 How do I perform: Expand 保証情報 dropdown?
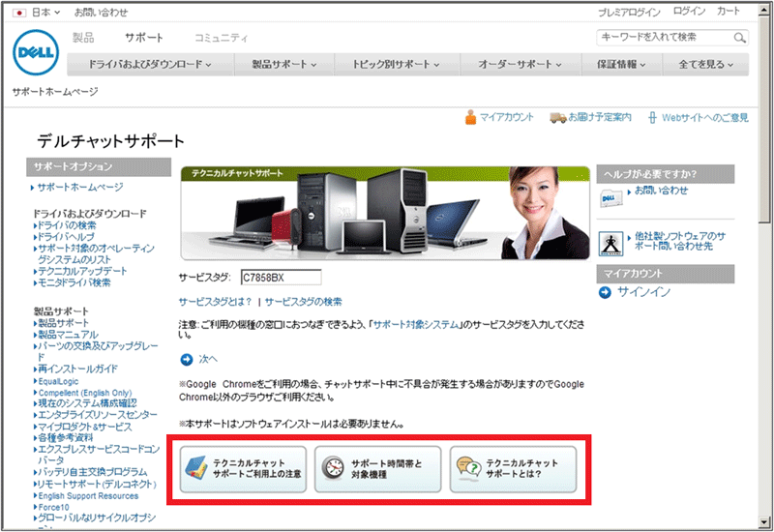[621, 64]
